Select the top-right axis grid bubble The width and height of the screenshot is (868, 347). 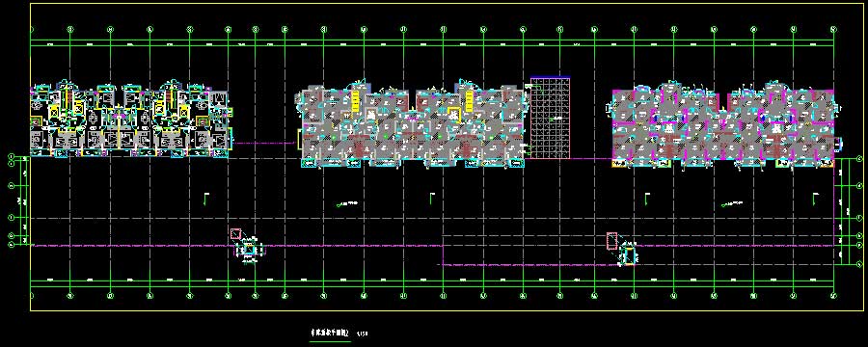(x=833, y=28)
